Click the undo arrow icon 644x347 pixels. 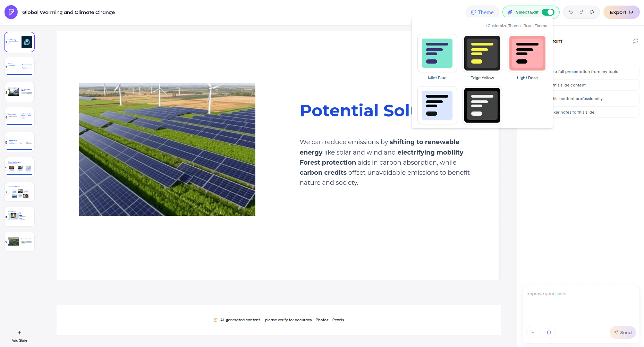click(571, 12)
